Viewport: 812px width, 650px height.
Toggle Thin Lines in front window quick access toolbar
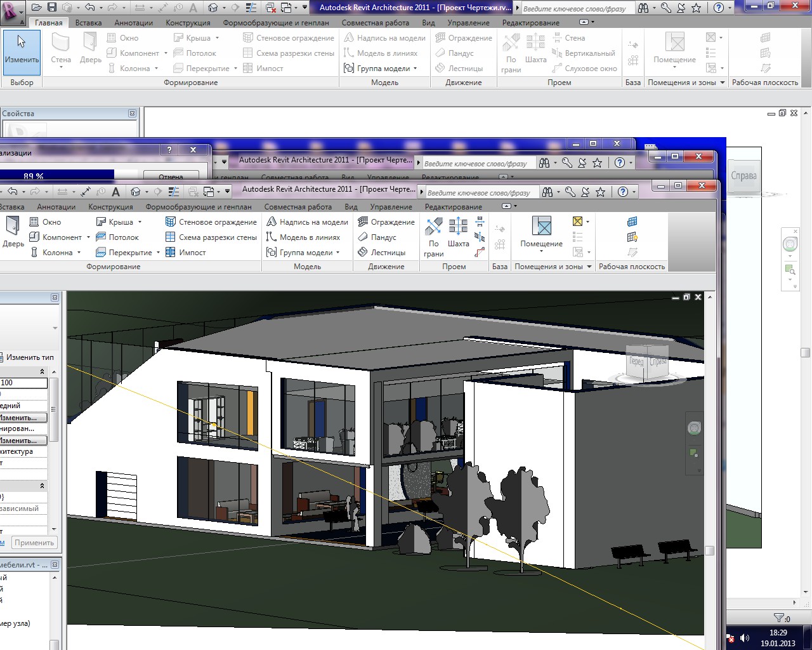[174, 192]
